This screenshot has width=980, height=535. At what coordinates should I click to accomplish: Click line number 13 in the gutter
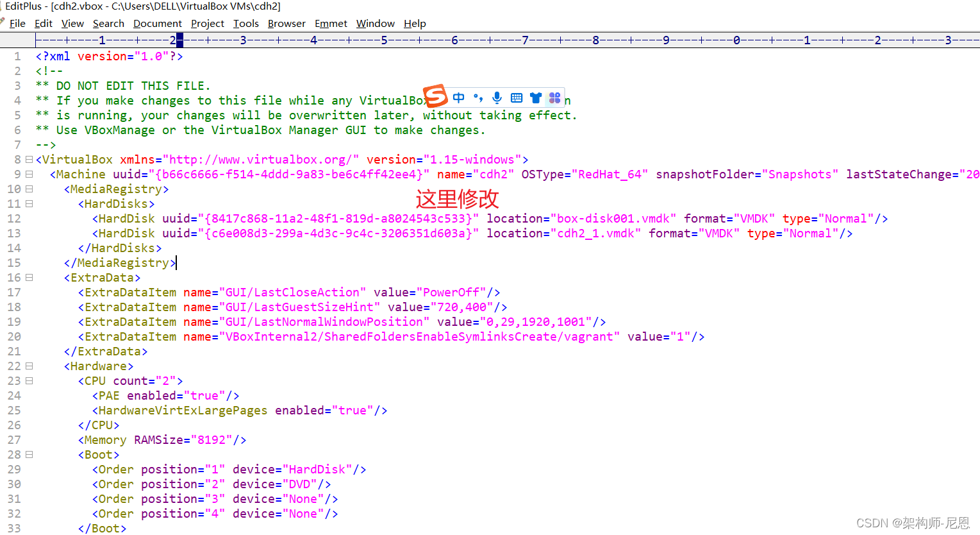click(x=14, y=234)
